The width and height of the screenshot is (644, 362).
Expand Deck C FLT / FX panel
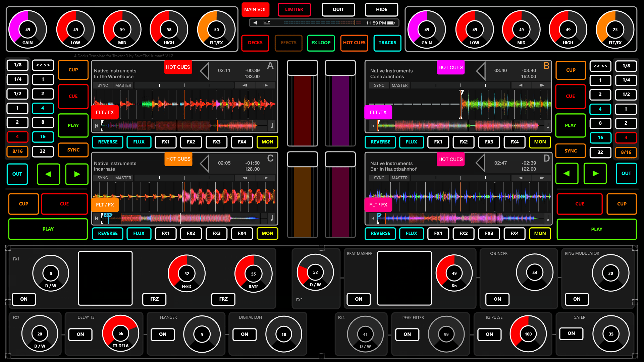tap(105, 205)
